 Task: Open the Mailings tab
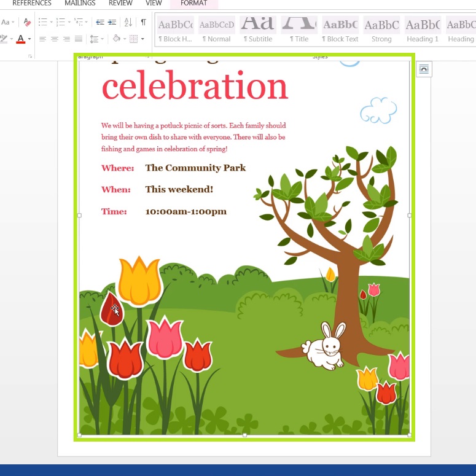tap(80, 3)
